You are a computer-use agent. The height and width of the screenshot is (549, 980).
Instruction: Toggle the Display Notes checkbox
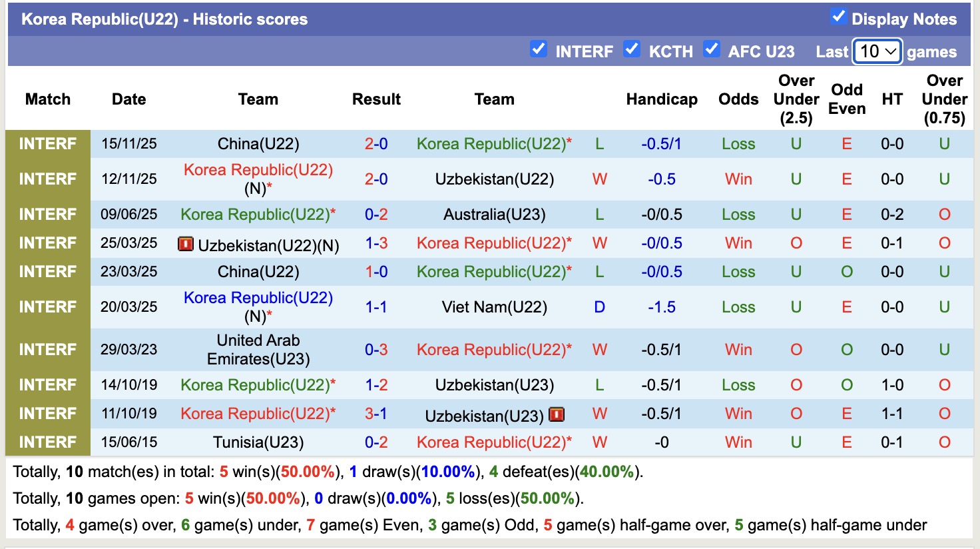[x=838, y=17]
